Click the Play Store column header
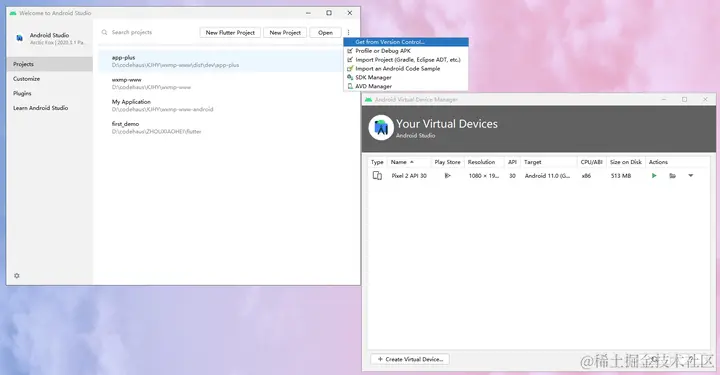Viewport: 720px width, 375px height. (447, 162)
